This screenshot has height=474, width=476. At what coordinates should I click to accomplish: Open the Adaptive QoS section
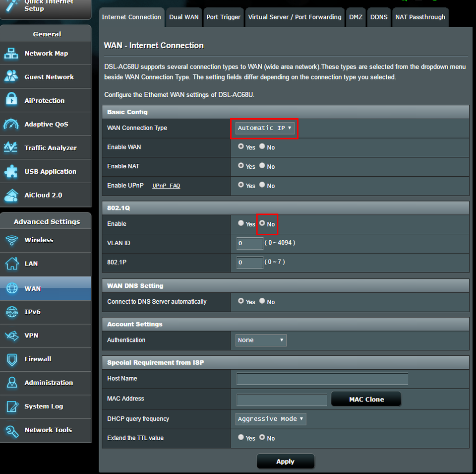click(47, 124)
